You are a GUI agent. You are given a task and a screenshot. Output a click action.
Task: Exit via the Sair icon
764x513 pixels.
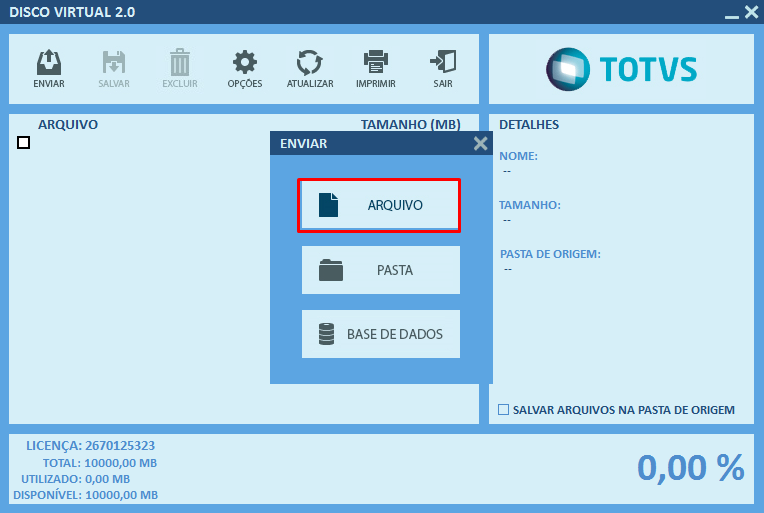(443, 69)
